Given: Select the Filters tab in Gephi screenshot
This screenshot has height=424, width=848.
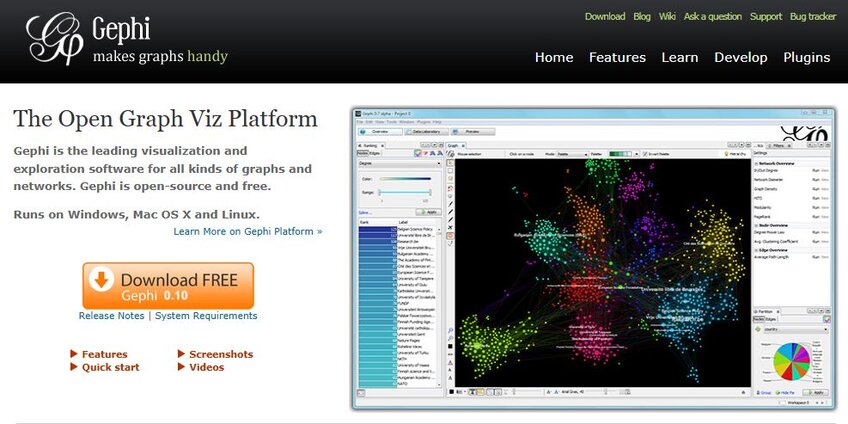Looking at the screenshot, I should (779, 145).
